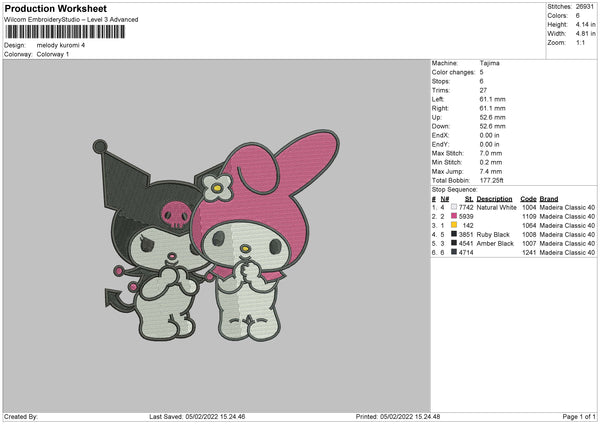Viewport: 600px width, 424px height.
Task: Click the 'Production Worksheet' title
Action: click(55, 8)
